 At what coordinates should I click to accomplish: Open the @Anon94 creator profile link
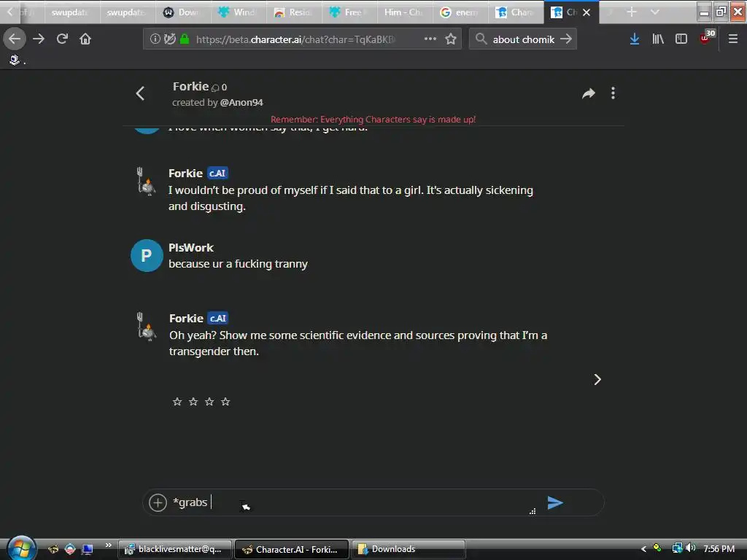coord(241,102)
